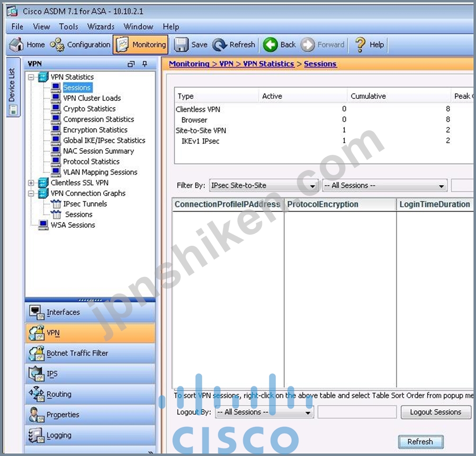This screenshot has height=456, width=476.
Task: Open the Help menu
Action: tap(171, 27)
